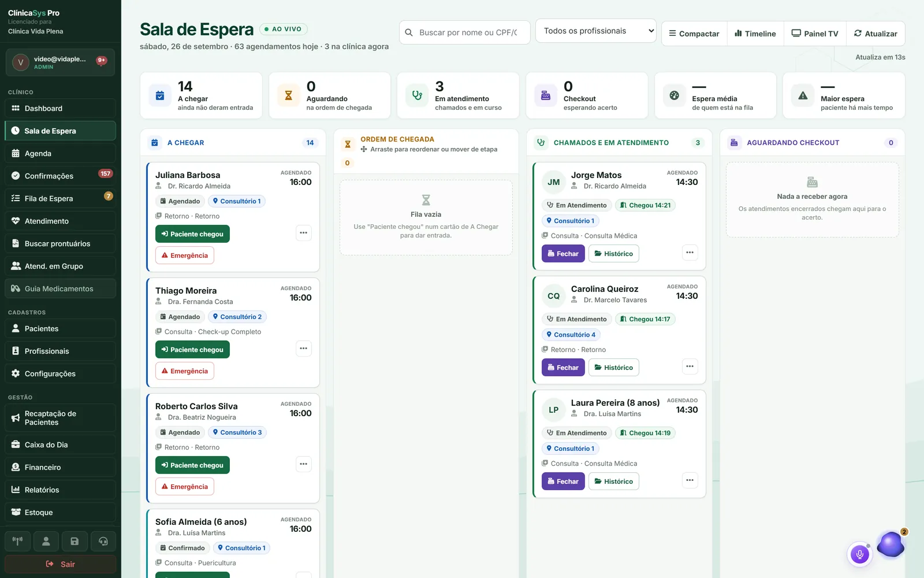The width and height of the screenshot is (924, 578).
Task: Mark Juliana Barbosa as 'Paciente chegou'
Action: [192, 234]
